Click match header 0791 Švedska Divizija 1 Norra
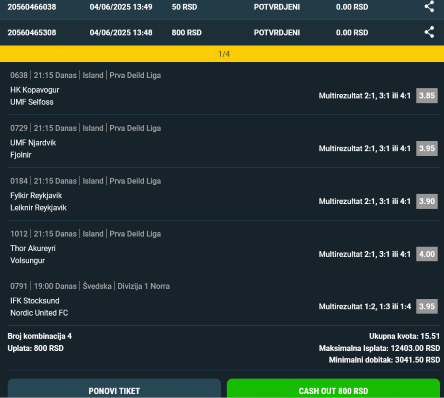The height and width of the screenshot is (398, 444). [x=90, y=286]
